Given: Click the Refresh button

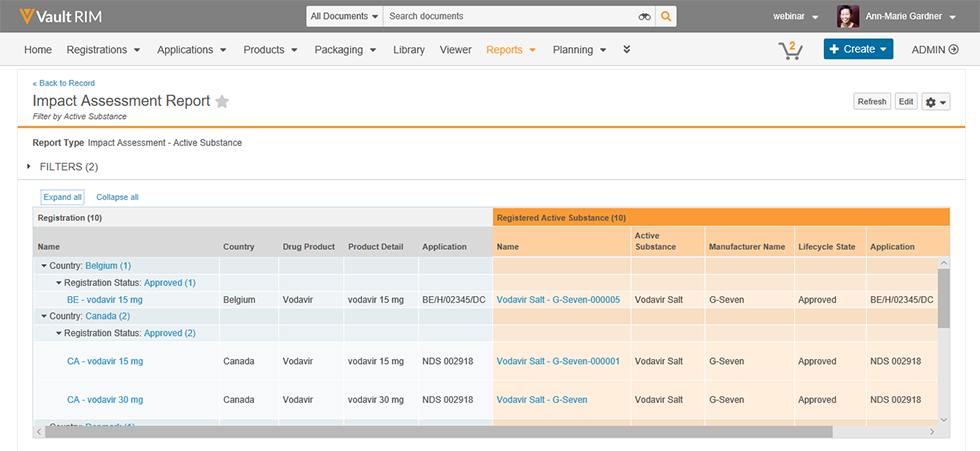Looking at the screenshot, I should [x=871, y=102].
